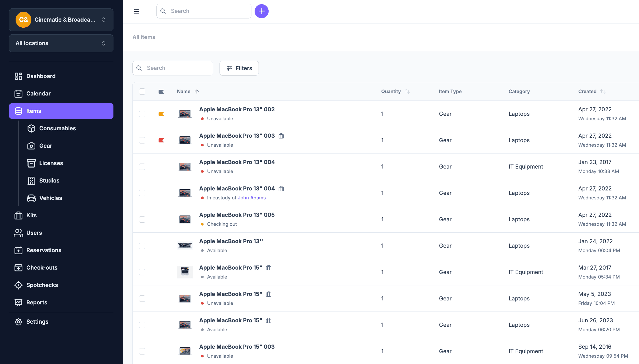The image size is (639, 364).
Task: Focus the items list Search field
Action: point(173,68)
